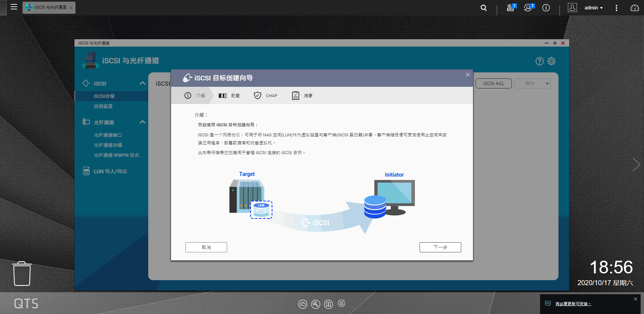Minimize the iSCSI 与光纤通道 window

pos(547,43)
